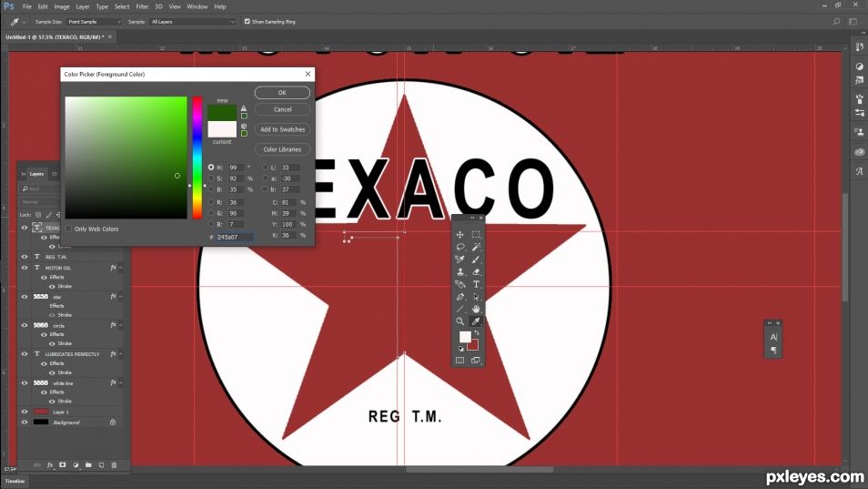Select the Lasso tool
The width and height of the screenshot is (868, 489).
coord(460,247)
